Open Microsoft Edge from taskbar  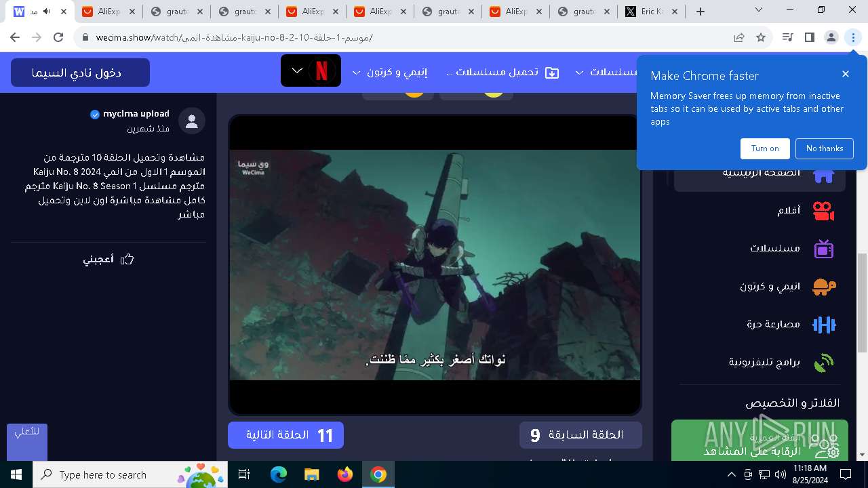point(279,474)
